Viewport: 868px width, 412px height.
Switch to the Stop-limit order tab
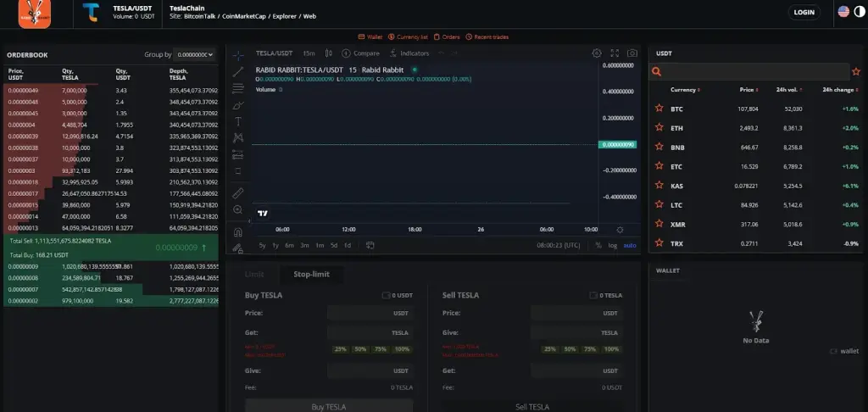(x=311, y=274)
